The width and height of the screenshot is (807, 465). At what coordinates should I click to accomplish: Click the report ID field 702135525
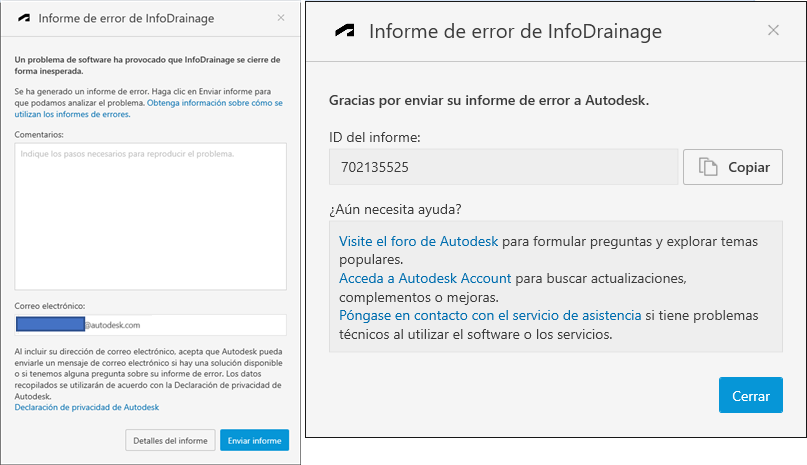click(x=503, y=167)
